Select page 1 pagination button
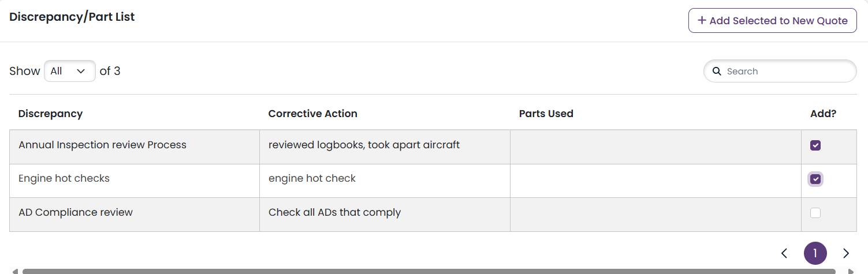Screen dimensions: 868x274 [815, 253]
